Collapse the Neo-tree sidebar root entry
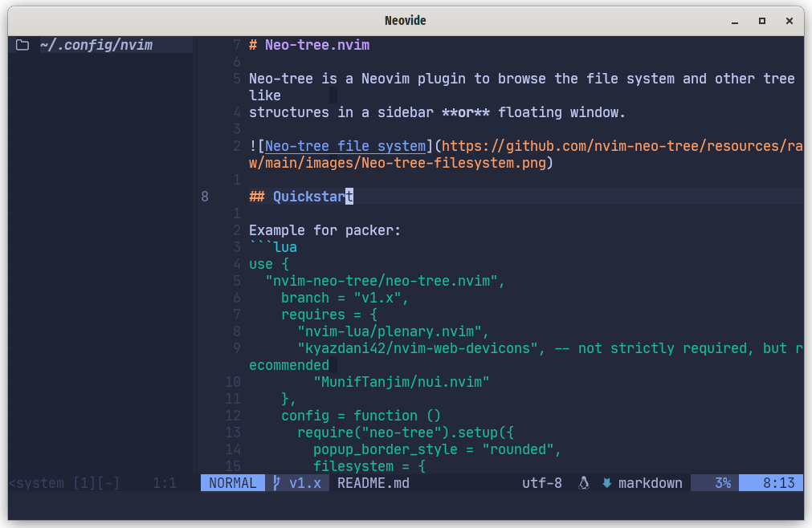812x528 pixels. point(96,45)
